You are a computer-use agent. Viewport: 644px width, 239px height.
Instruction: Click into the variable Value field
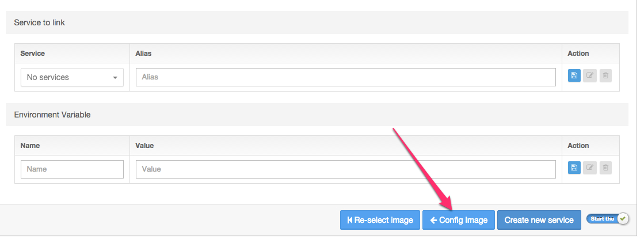[x=346, y=169]
